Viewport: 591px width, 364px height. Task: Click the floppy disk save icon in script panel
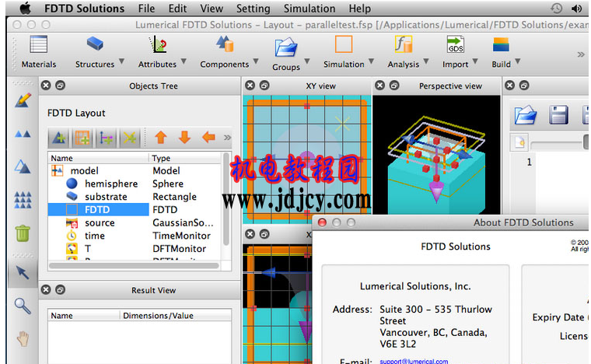[x=558, y=114]
